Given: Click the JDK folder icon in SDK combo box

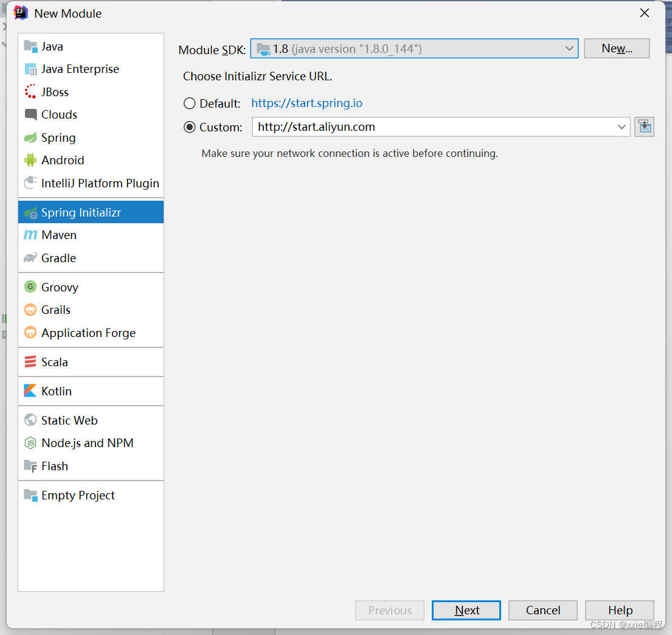Looking at the screenshot, I should point(263,49).
